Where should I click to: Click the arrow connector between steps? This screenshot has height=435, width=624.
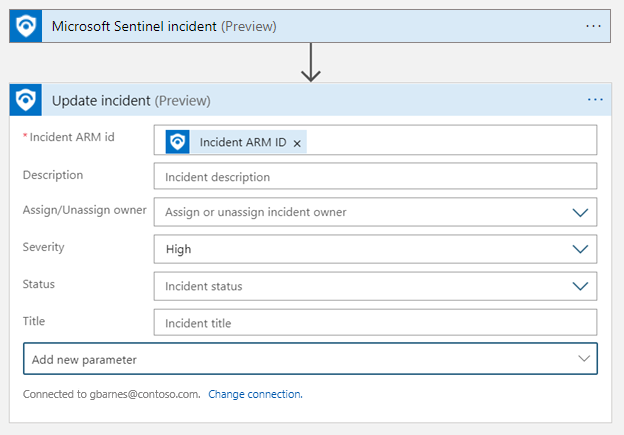(x=311, y=63)
